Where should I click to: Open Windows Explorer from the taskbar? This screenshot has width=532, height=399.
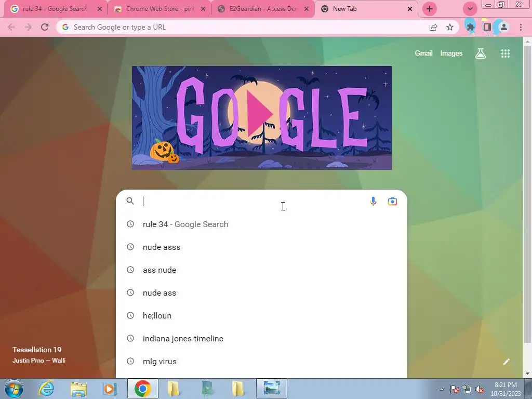(x=78, y=389)
